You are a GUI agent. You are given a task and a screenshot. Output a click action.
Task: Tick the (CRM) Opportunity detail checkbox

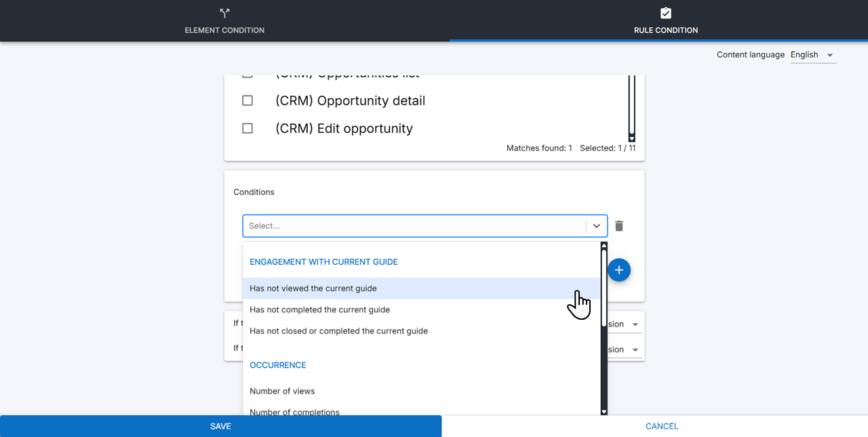tap(248, 101)
